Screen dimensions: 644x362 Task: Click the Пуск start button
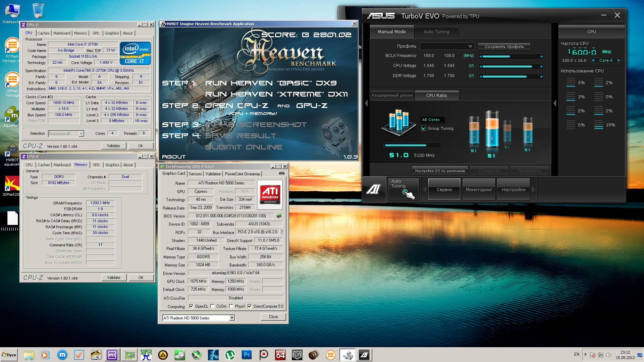coord(9,355)
